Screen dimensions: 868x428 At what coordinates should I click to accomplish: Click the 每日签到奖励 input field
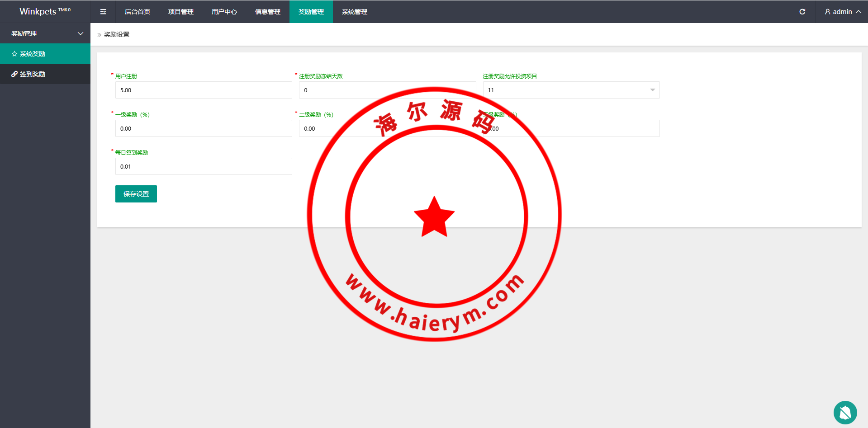click(x=204, y=166)
